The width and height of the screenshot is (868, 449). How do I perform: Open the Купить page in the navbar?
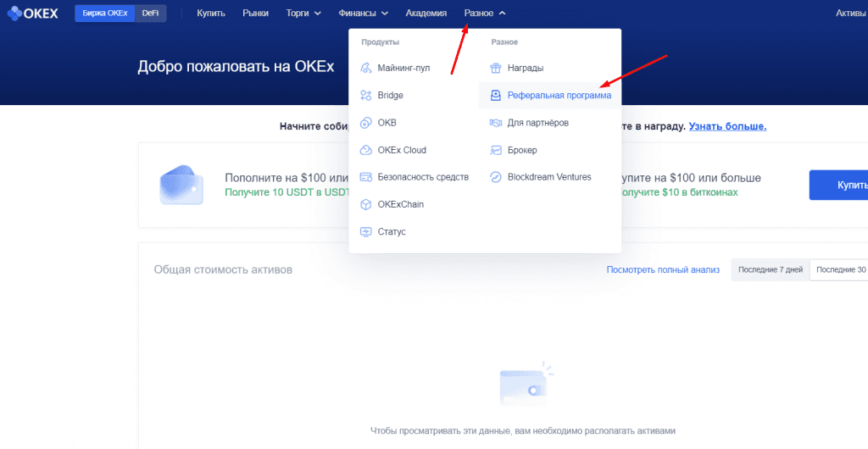pos(211,14)
